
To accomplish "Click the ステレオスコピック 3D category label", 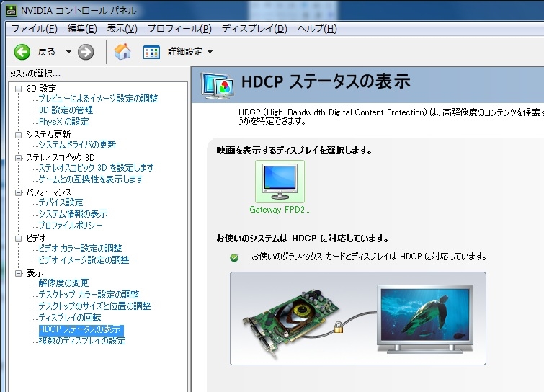I will [61, 159].
